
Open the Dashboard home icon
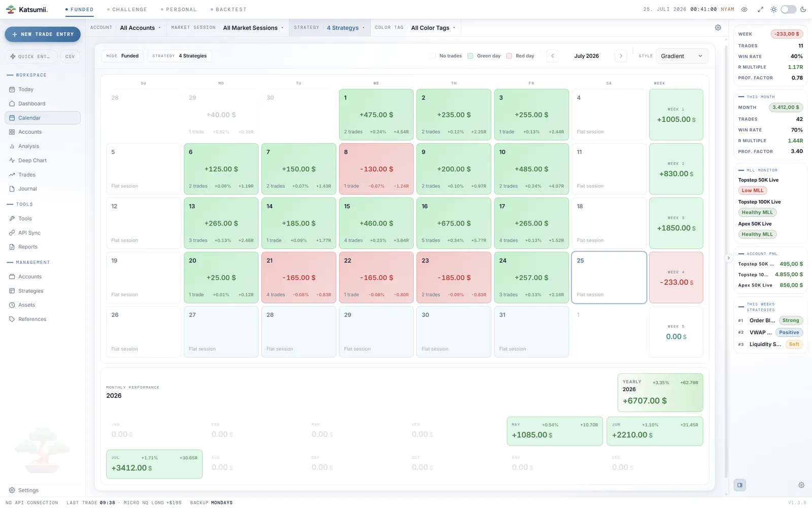coord(12,104)
